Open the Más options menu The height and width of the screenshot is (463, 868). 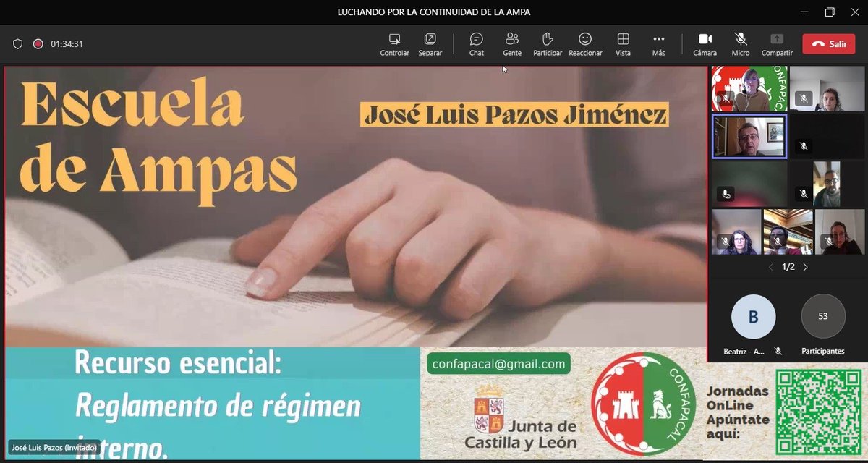pos(658,43)
